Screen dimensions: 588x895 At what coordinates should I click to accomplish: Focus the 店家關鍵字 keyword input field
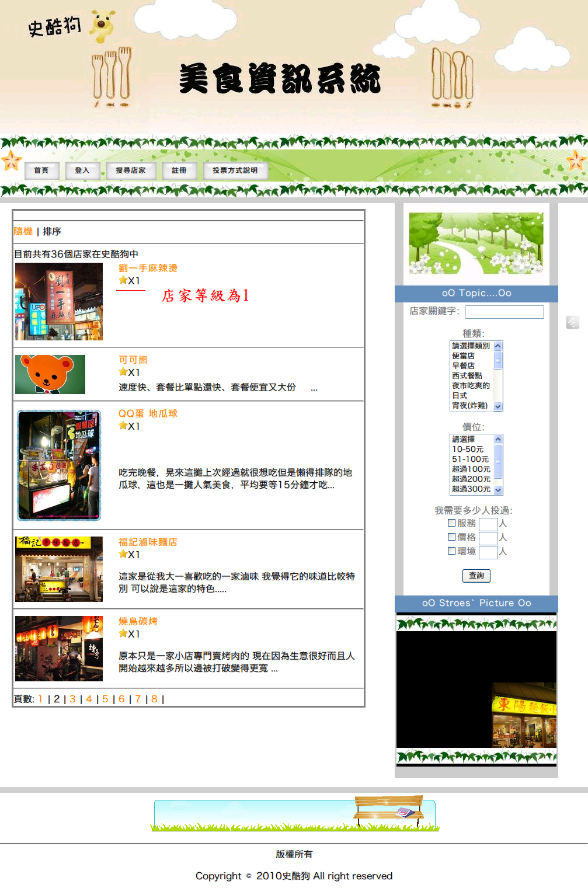click(504, 312)
